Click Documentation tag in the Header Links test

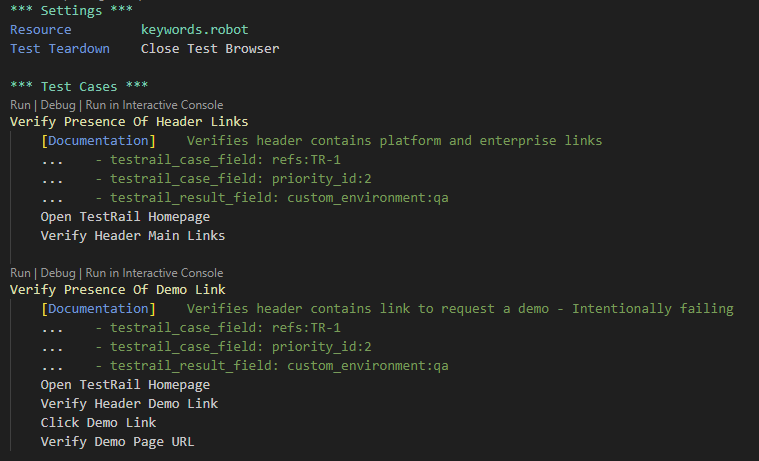[x=98, y=141]
